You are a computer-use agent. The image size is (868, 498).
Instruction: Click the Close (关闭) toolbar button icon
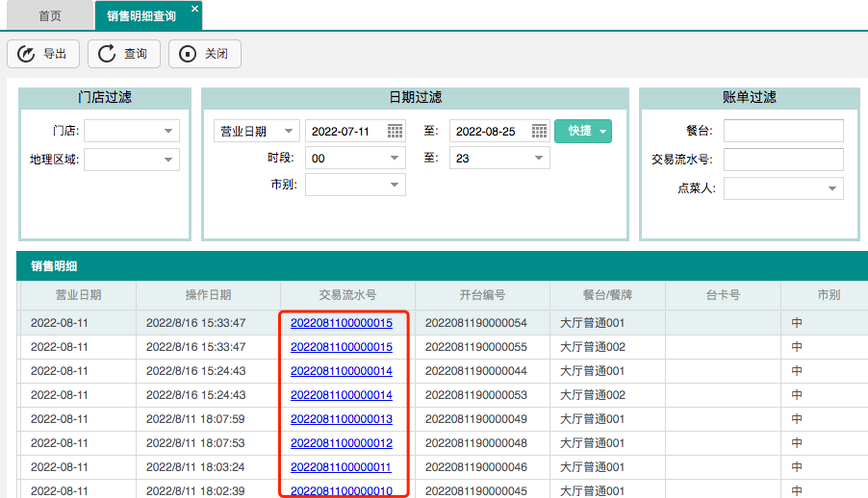[x=188, y=54]
